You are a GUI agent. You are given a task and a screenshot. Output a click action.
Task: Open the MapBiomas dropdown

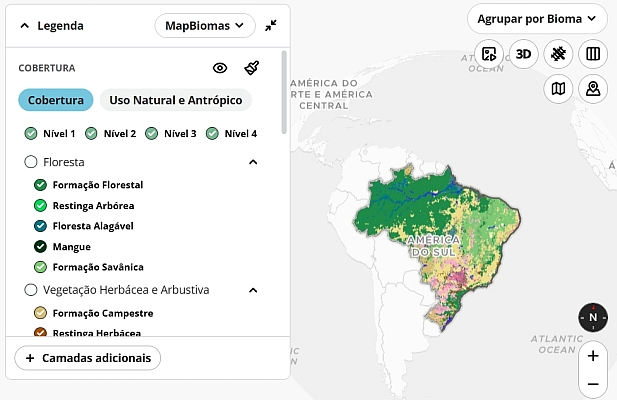click(x=205, y=26)
